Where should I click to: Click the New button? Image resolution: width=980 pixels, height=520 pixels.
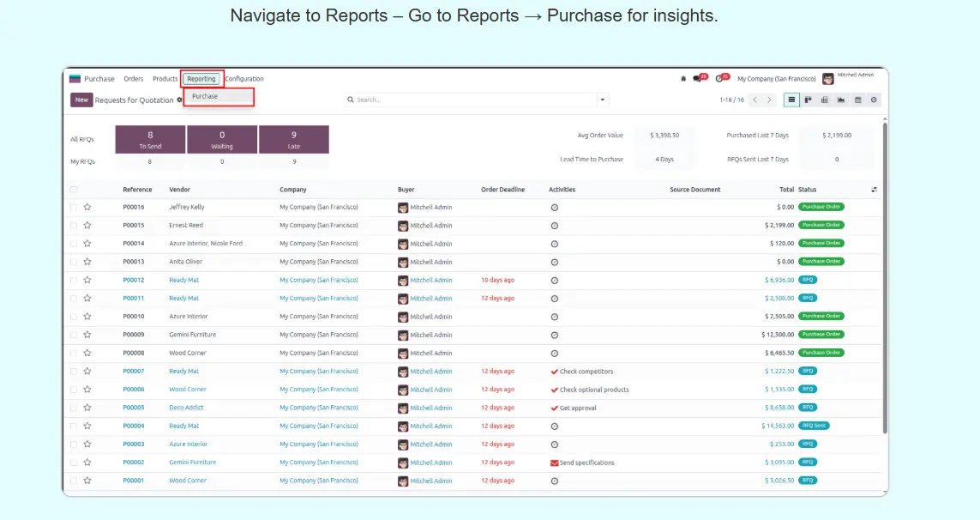click(x=81, y=100)
